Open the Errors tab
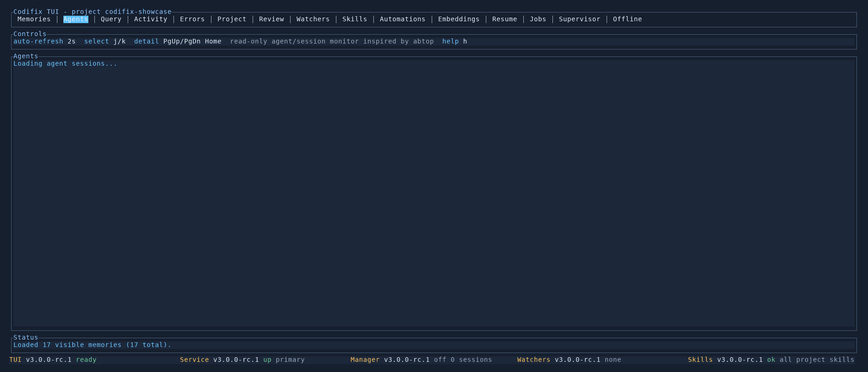Viewport: 868px width, 372px height. [192, 19]
